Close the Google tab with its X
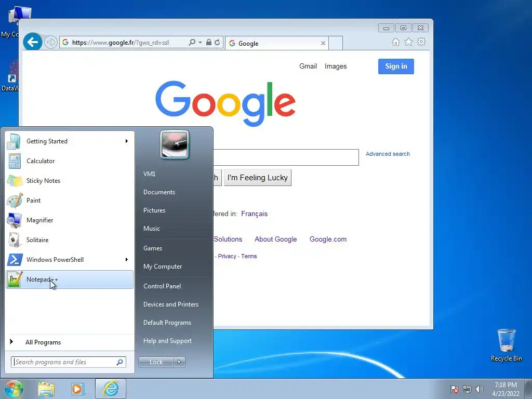 (323, 43)
